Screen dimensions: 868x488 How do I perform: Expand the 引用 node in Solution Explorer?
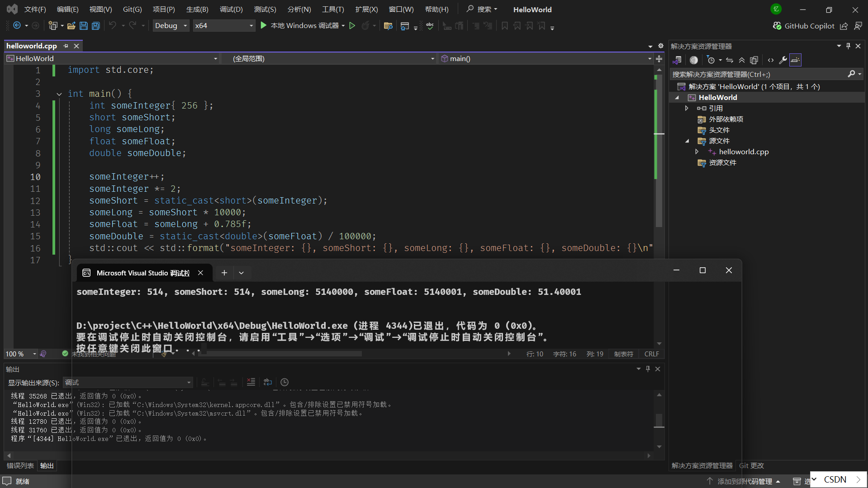click(687, 108)
